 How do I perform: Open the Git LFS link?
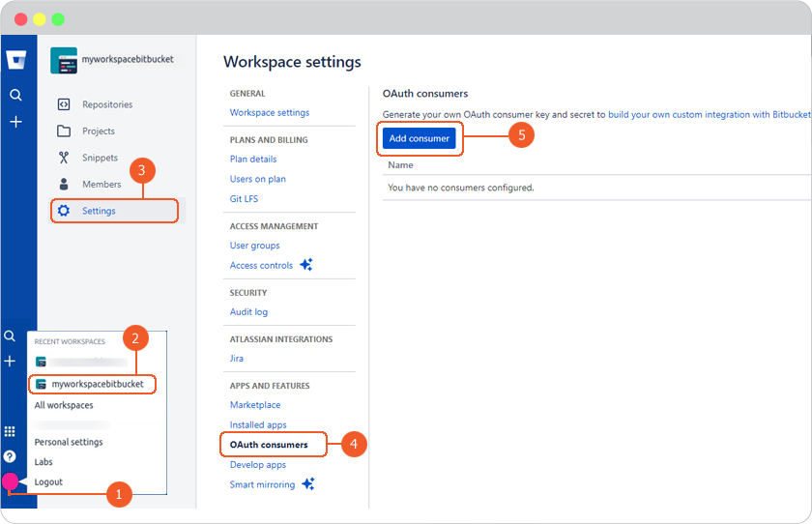click(244, 199)
